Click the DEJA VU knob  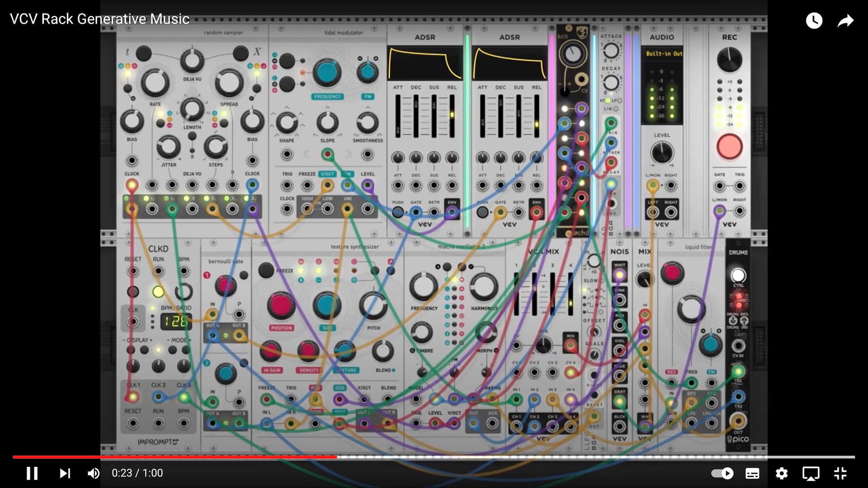(x=192, y=61)
